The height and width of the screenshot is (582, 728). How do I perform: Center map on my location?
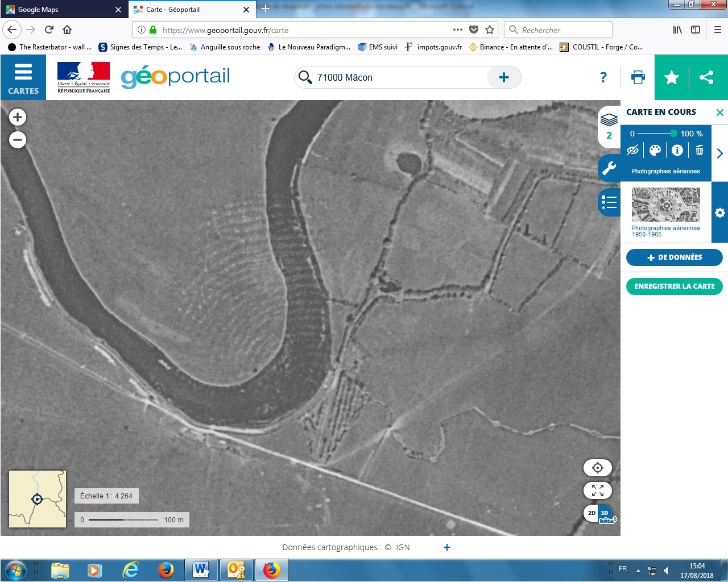tap(598, 468)
